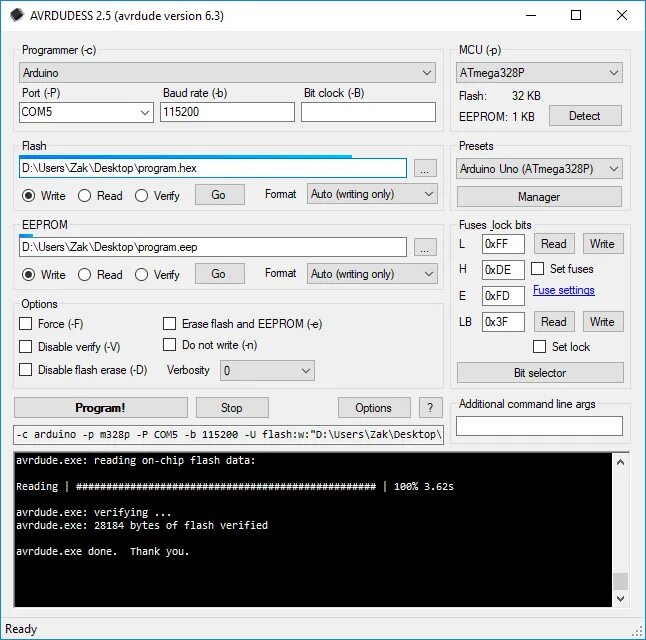Viewport: 646px width, 640px height.
Task: Select Flash Verify radio button
Action: point(141,195)
